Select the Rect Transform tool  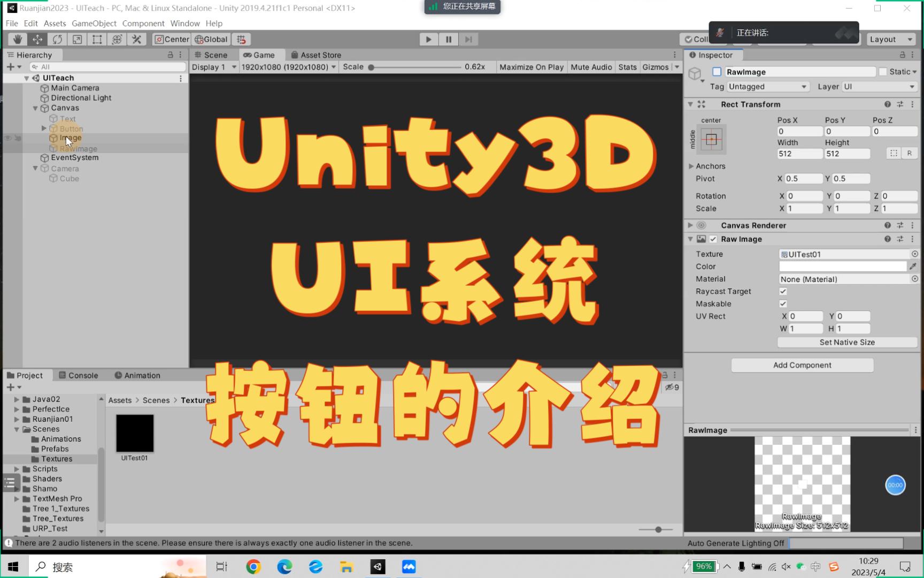(x=97, y=39)
